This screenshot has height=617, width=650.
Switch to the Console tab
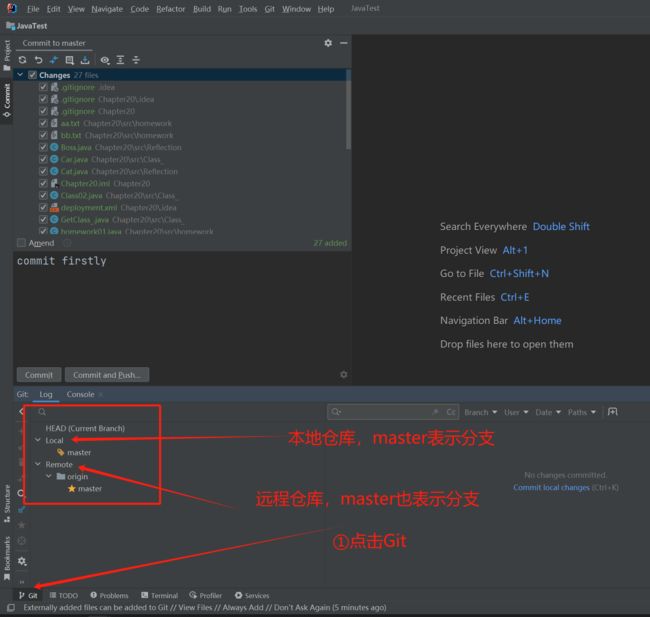80,394
